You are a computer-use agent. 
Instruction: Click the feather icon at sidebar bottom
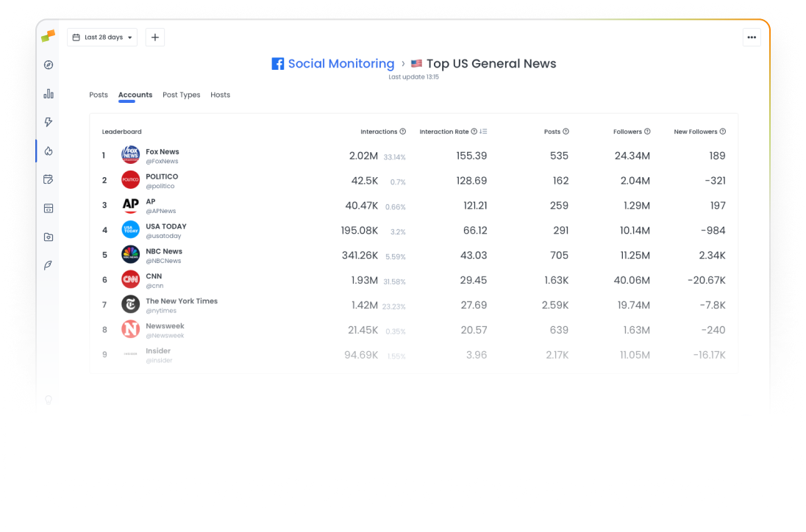pos(48,265)
